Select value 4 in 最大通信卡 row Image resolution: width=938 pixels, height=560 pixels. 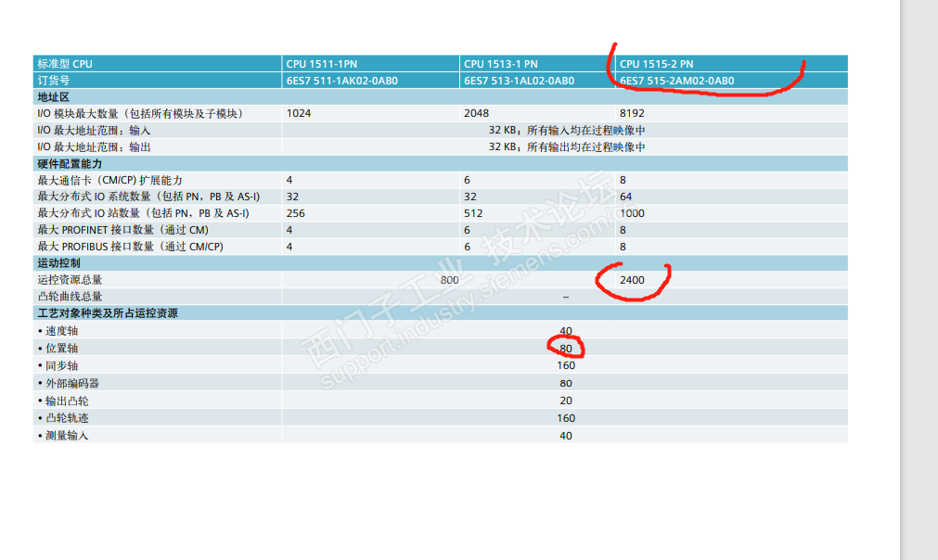click(289, 180)
